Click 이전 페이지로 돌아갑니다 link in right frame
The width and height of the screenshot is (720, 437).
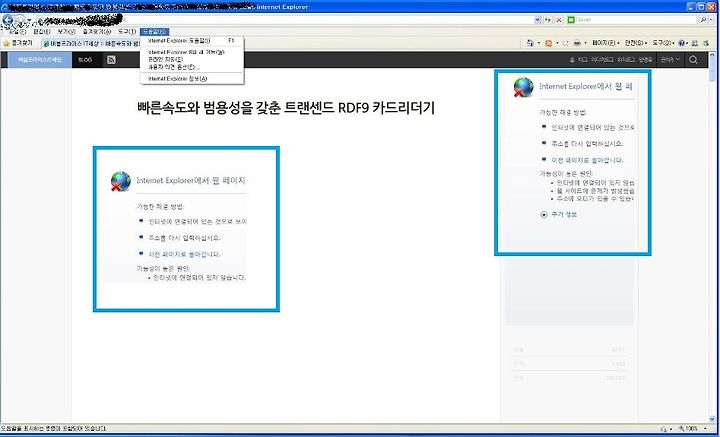point(587,160)
